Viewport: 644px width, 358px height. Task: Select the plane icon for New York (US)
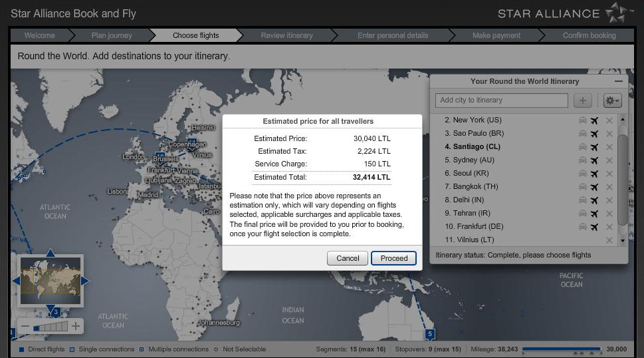pos(594,120)
